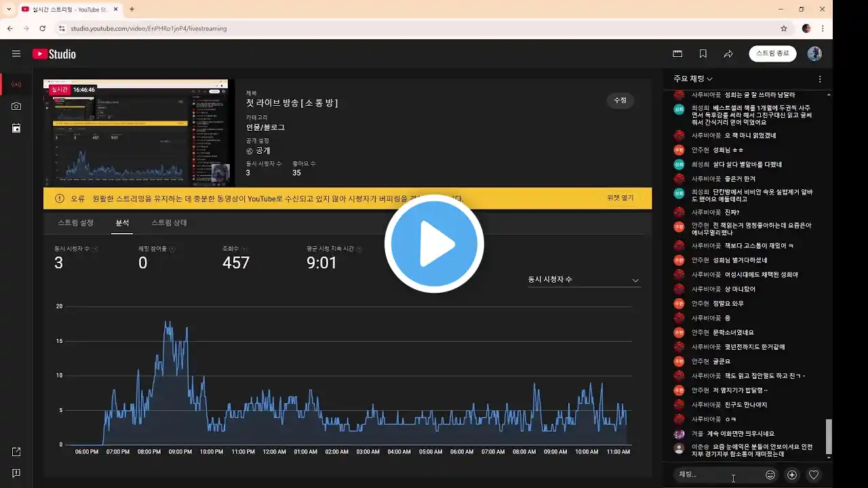Screen dimensions: 868x488
Task: Click the category value 인물/블로그
Action: 265,127
